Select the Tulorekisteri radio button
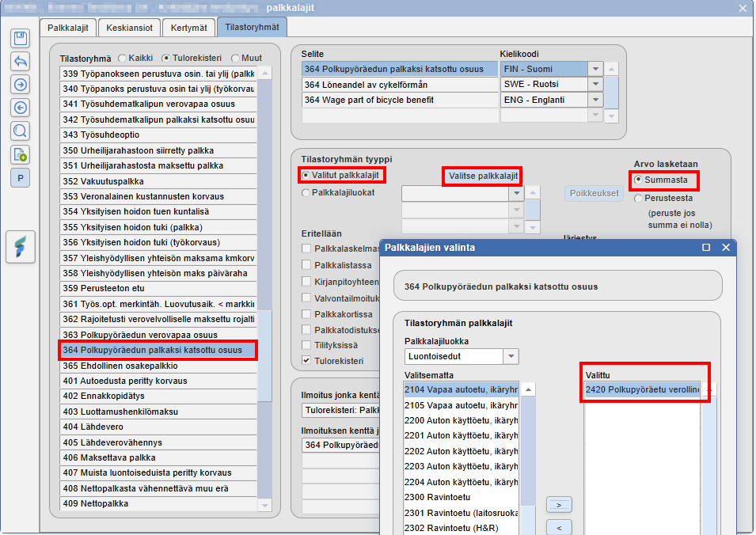This screenshot has width=756, height=535. [x=166, y=59]
